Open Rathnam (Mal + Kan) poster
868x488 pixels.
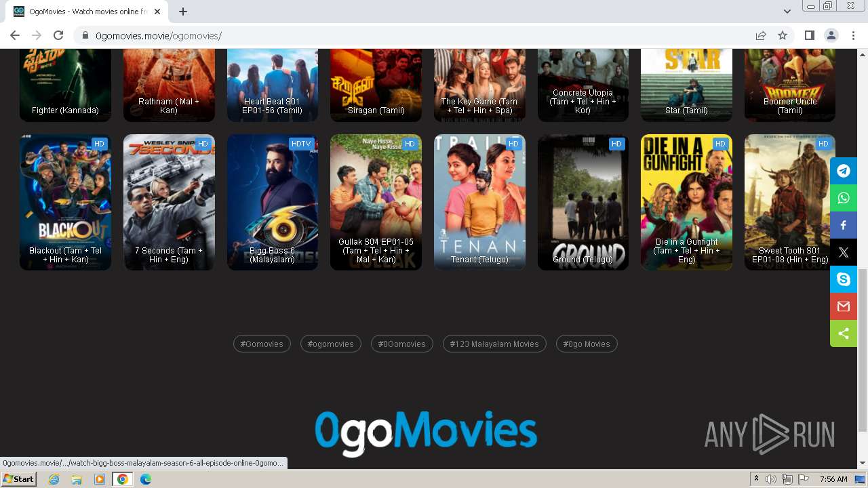click(169, 85)
